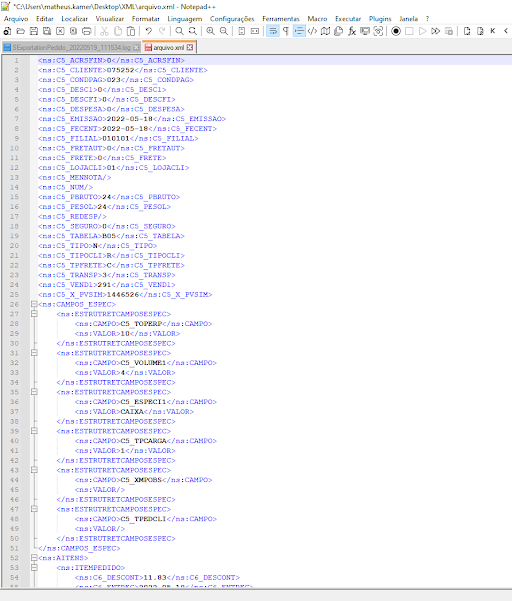Close the SExportationPedido log tab
The height and width of the screenshot is (601, 512).
136,48
